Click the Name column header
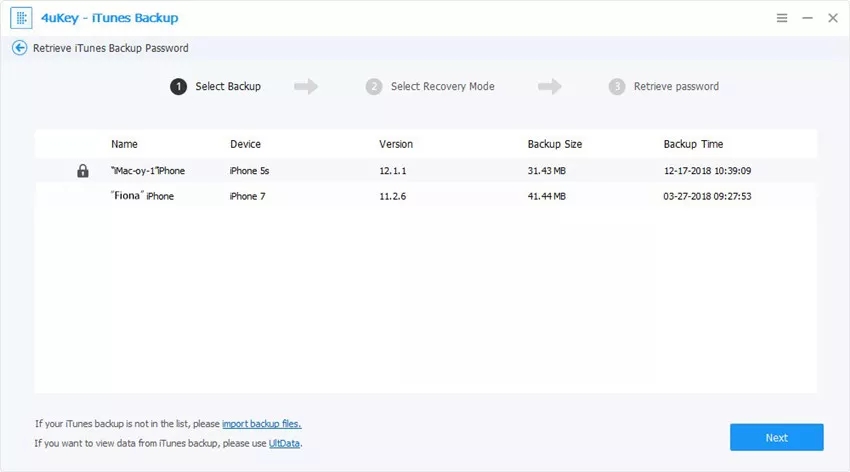 point(124,144)
